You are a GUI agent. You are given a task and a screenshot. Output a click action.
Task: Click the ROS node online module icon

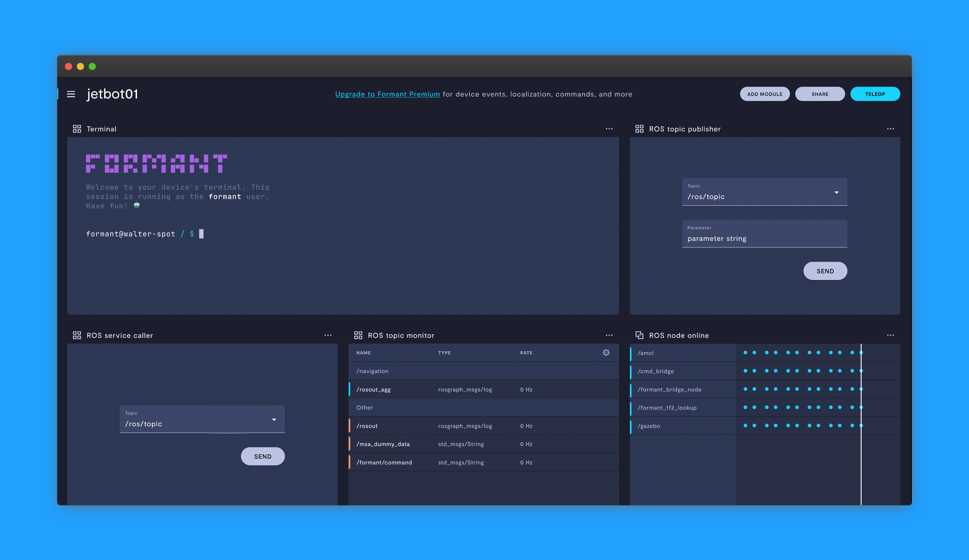(639, 335)
